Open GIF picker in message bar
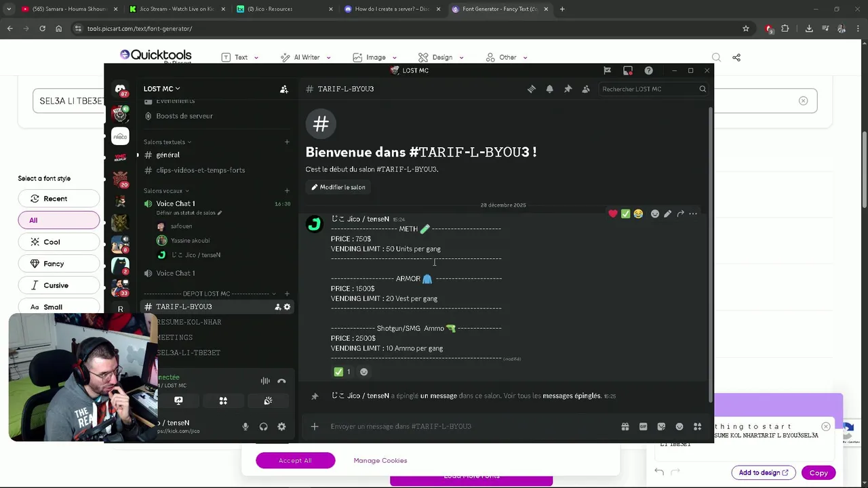The width and height of the screenshot is (868, 488). (643, 426)
